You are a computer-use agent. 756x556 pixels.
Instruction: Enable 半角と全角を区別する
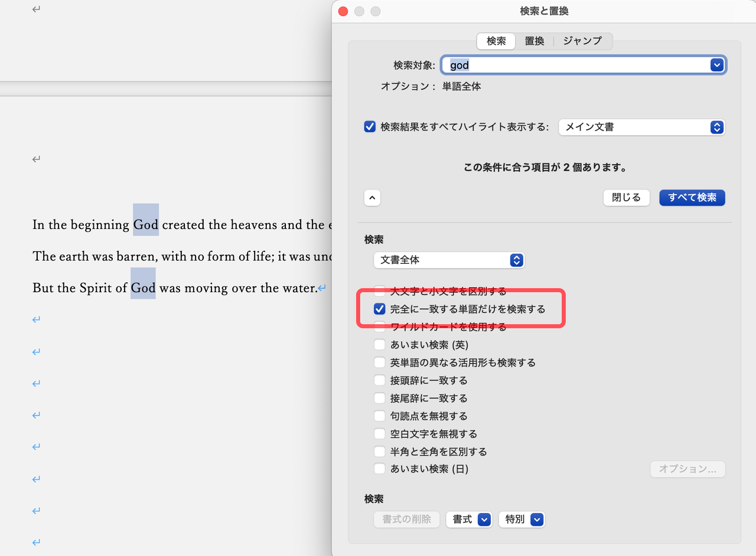coord(379,451)
